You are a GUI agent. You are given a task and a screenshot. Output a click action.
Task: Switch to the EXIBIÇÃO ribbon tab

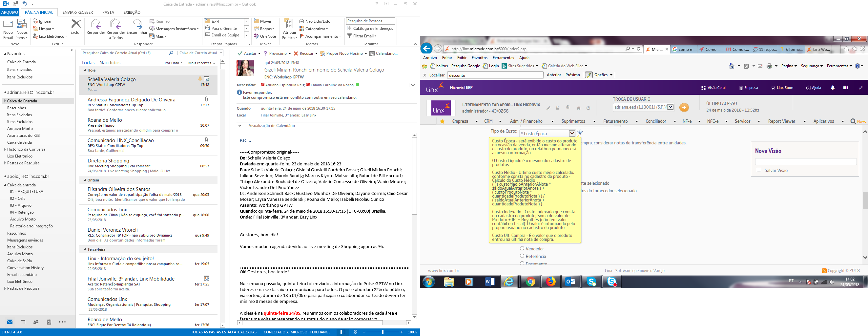tap(132, 12)
